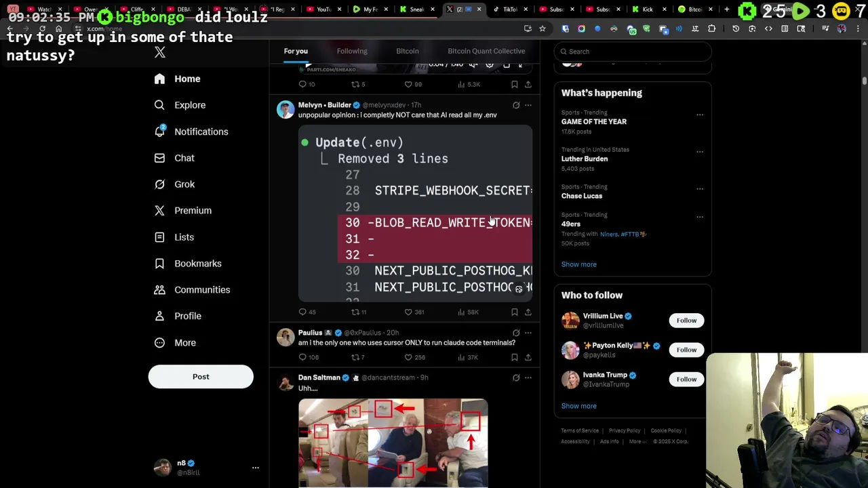The image size is (868, 488).
Task: Bookmark this page with browser star icon
Action: click(x=542, y=28)
